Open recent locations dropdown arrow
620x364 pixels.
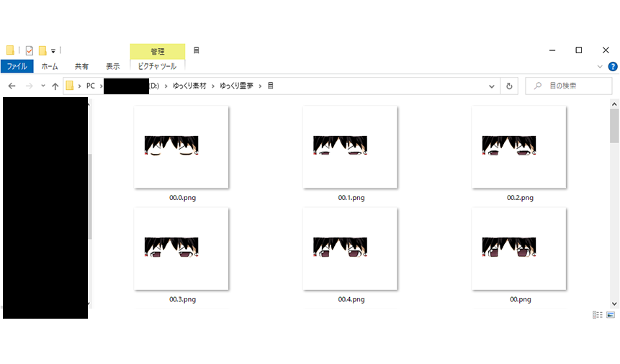(43, 86)
